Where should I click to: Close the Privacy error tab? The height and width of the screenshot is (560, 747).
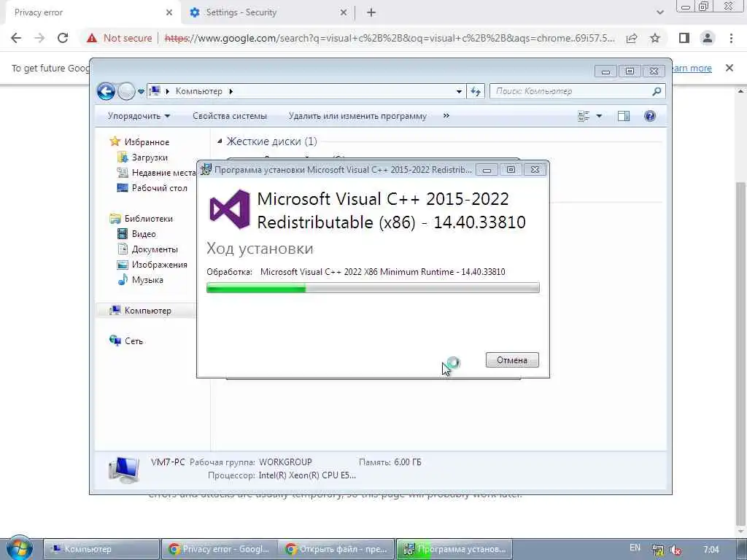coord(169,13)
